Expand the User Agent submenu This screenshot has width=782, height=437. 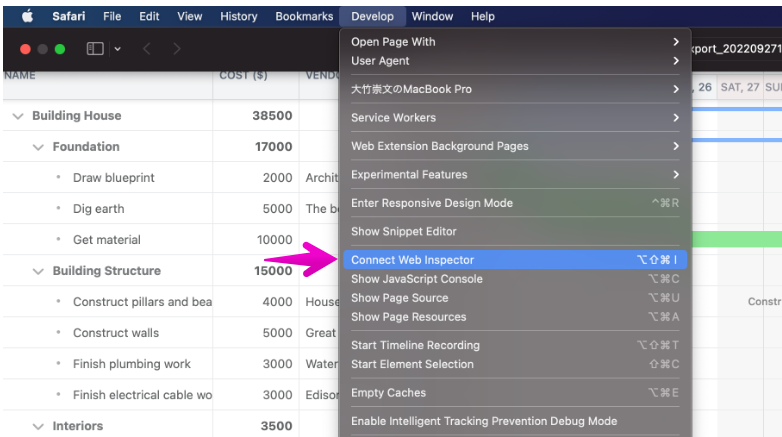pyautogui.click(x=380, y=61)
